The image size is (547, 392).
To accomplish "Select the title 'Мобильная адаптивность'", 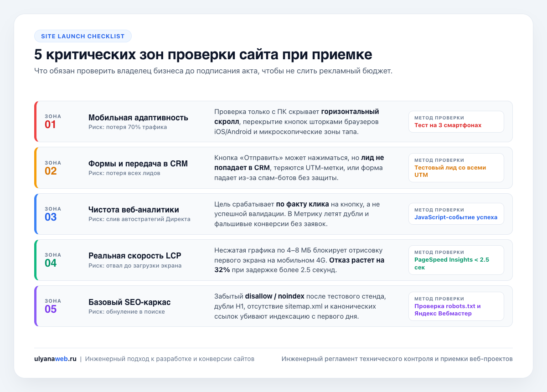I will (138, 118).
